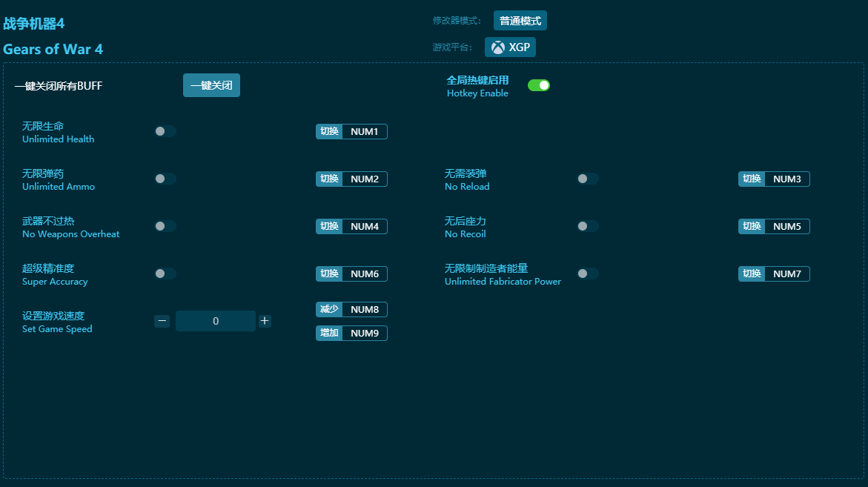
Task: Click the plus icon for game speed
Action: (x=265, y=321)
